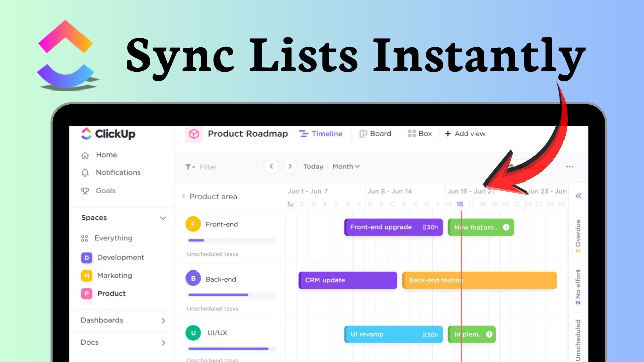Click the alert icon on New feature task
This screenshot has height=362, width=644.
(x=506, y=227)
